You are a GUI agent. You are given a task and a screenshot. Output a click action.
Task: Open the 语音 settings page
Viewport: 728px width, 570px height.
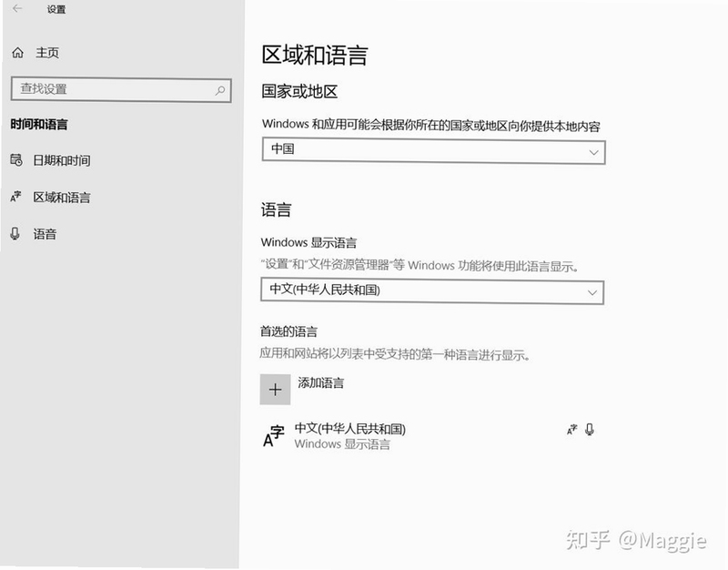coord(45,234)
